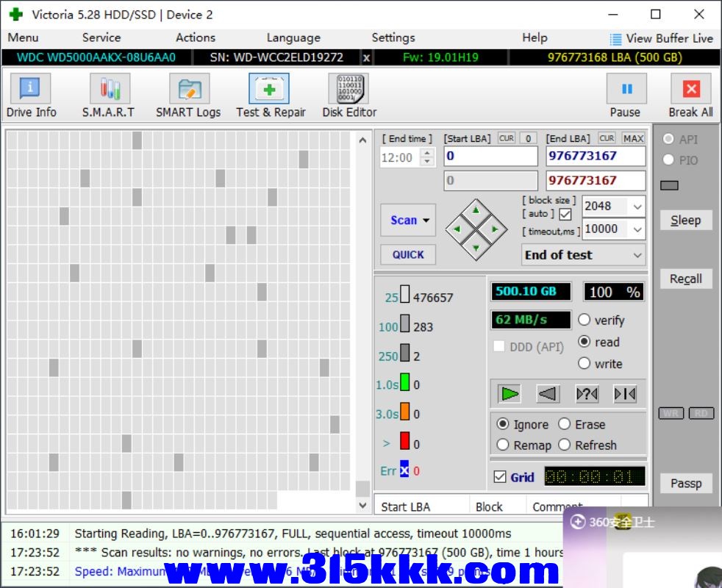Select the read test mode
Image resolution: width=722 pixels, height=588 pixels.
pyautogui.click(x=584, y=342)
